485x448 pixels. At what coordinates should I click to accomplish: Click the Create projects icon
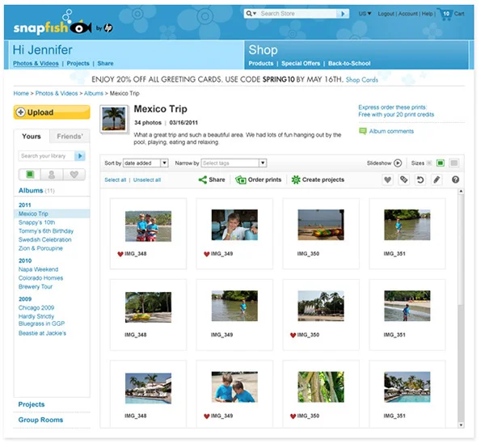coord(296,180)
